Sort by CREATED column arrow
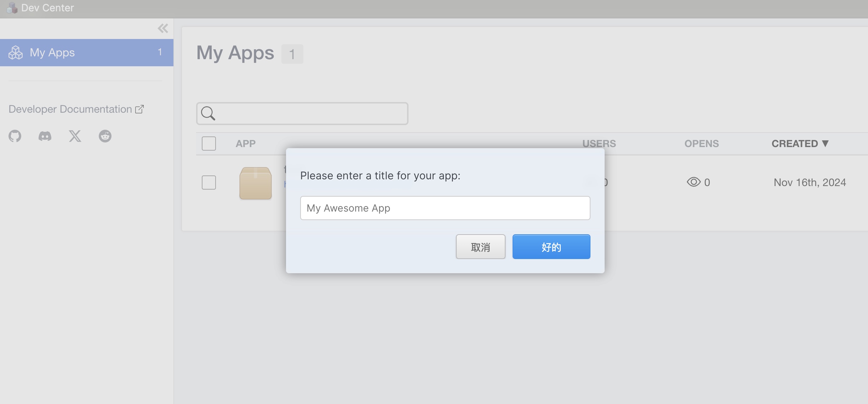868x404 pixels. [825, 144]
